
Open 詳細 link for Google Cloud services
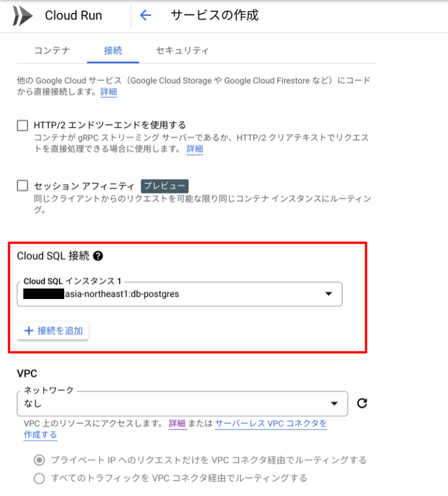(x=109, y=92)
